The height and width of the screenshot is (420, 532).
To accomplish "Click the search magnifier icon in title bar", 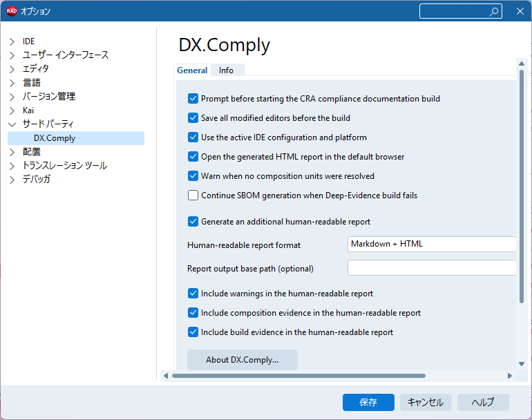I will [494, 12].
